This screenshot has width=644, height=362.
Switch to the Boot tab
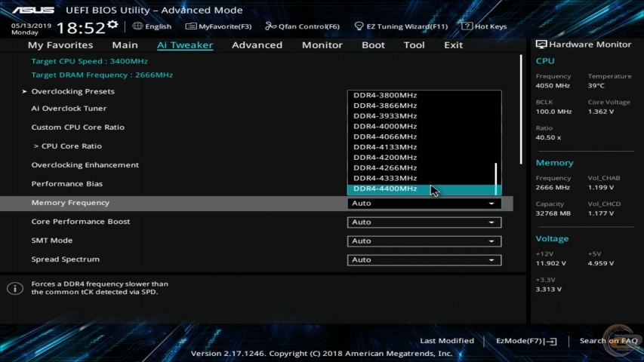point(373,44)
